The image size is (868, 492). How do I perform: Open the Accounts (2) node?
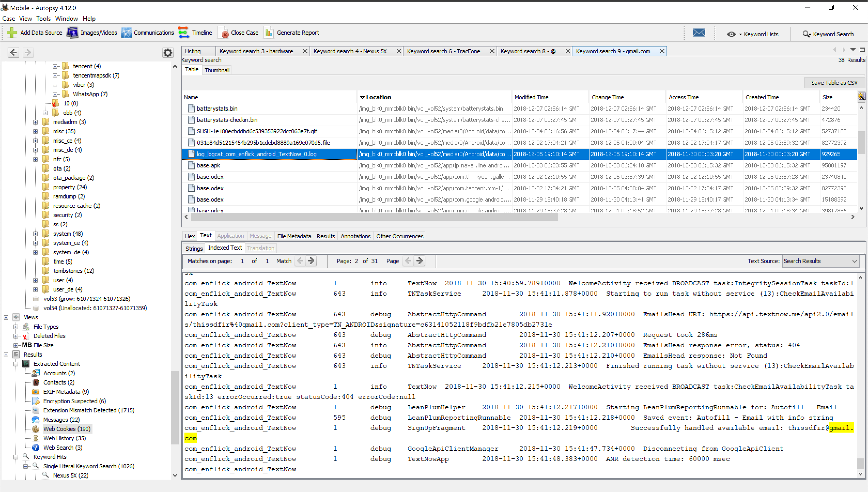[59, 373]
